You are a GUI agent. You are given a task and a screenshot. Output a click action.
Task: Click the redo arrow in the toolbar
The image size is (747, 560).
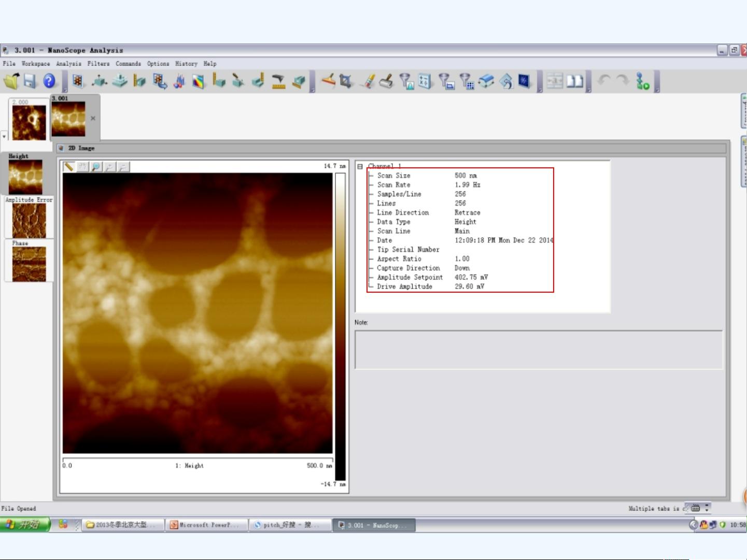point(623,81)
